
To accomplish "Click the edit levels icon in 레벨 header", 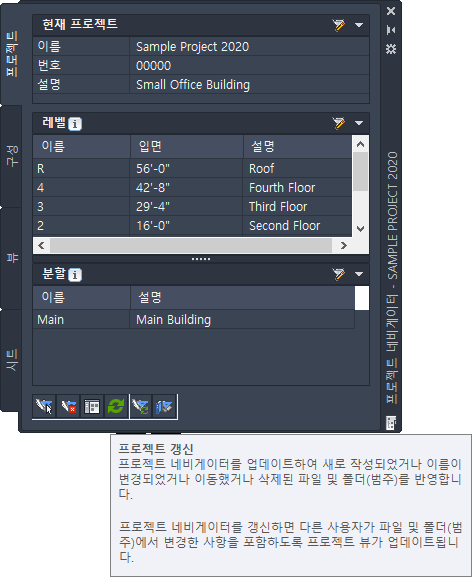I will [338, 123].
